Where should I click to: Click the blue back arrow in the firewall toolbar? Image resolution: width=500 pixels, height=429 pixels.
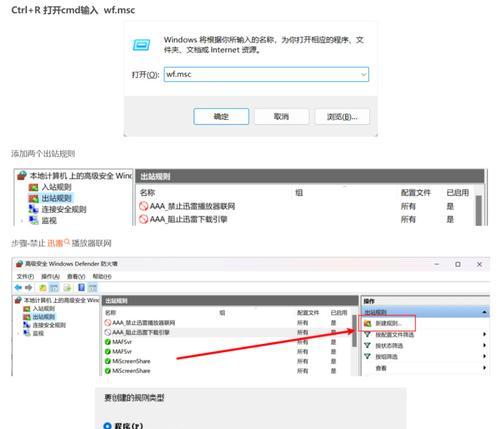click(18, 287)
